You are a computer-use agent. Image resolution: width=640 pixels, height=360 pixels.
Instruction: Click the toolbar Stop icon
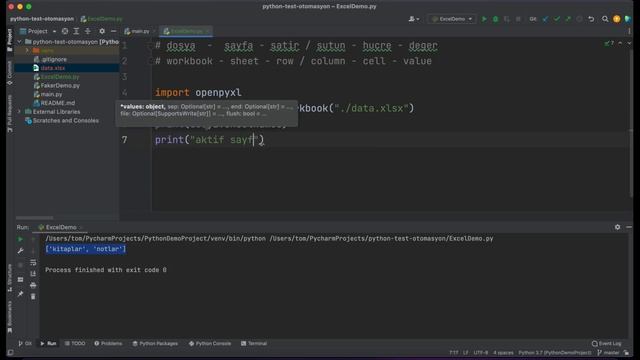[518, 19]
